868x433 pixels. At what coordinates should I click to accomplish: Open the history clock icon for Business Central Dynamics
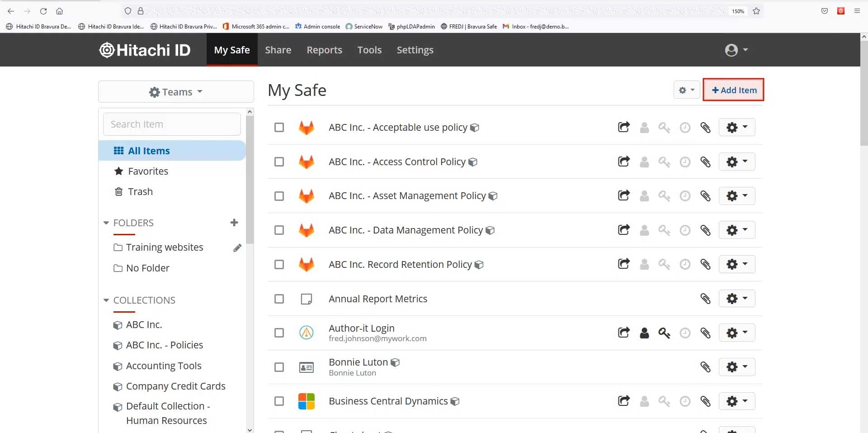click(x=684, y=401)
